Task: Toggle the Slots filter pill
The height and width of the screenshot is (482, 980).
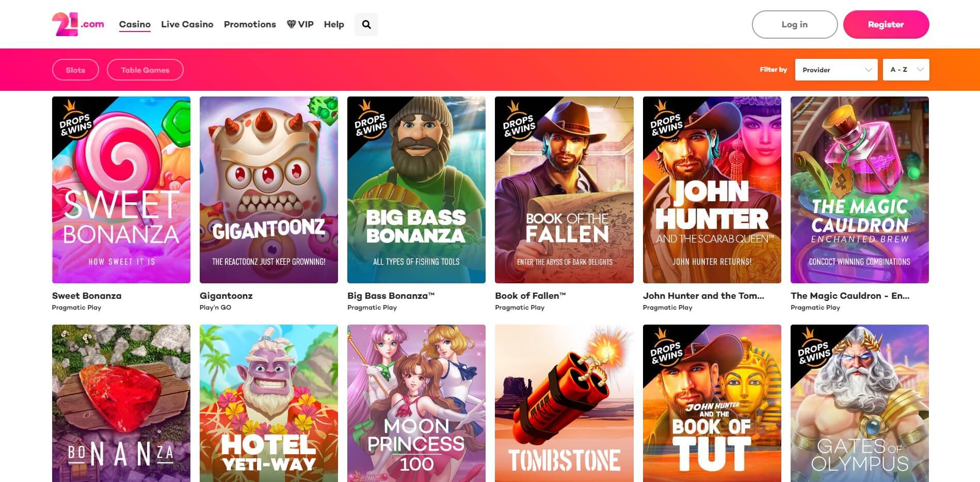Action: click(x=75, y=70)
